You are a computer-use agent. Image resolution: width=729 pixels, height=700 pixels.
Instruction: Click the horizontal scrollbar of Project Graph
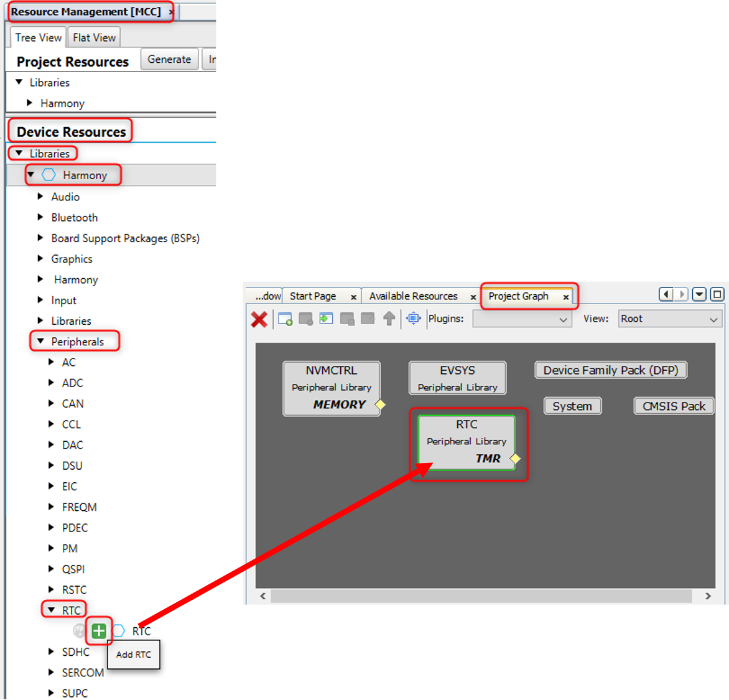tap(481, 596)
